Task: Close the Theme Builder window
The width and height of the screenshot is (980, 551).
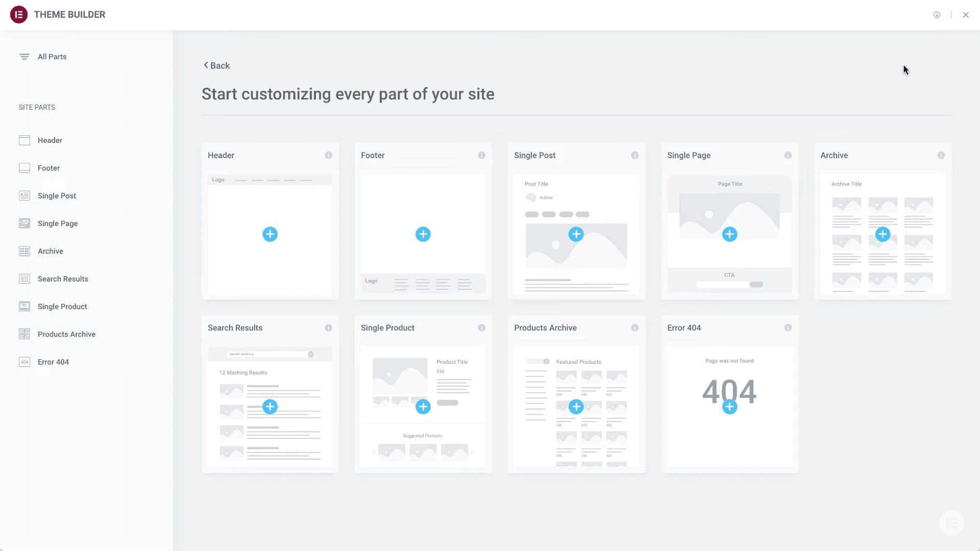Action: 966,15
